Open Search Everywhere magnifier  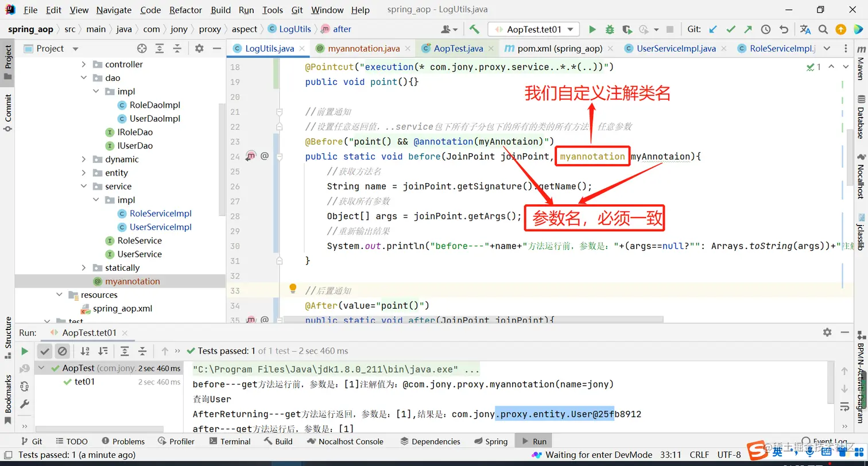click(823, 29)
